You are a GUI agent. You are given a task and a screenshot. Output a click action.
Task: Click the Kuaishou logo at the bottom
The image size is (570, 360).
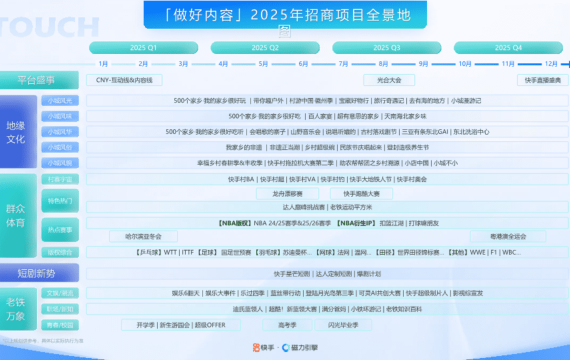(x=263, y=348)
